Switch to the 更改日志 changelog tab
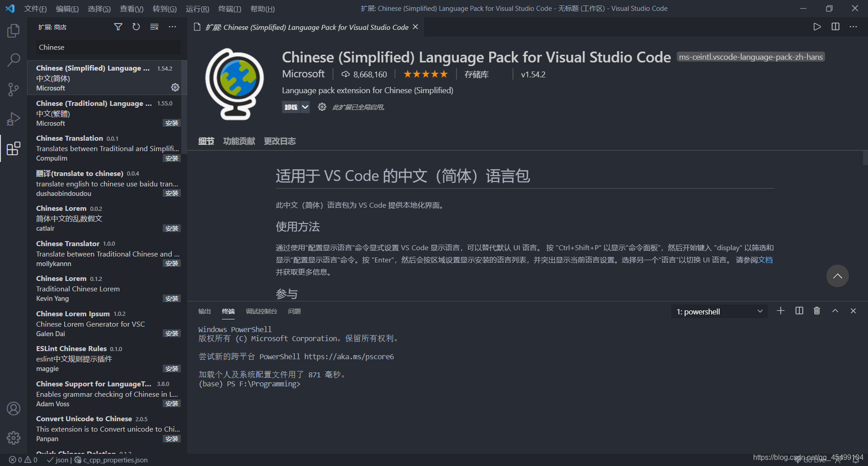The width and height of the screenshot is (868, 466). point(280,141)
